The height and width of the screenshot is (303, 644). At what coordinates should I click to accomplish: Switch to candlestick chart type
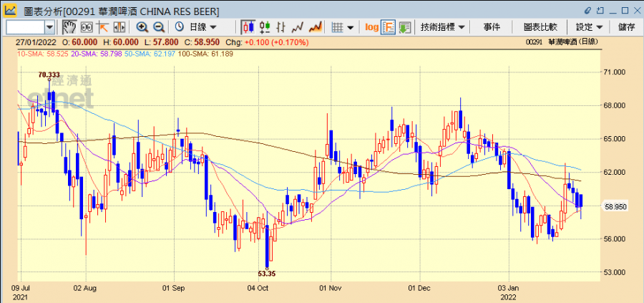(248, 27)
